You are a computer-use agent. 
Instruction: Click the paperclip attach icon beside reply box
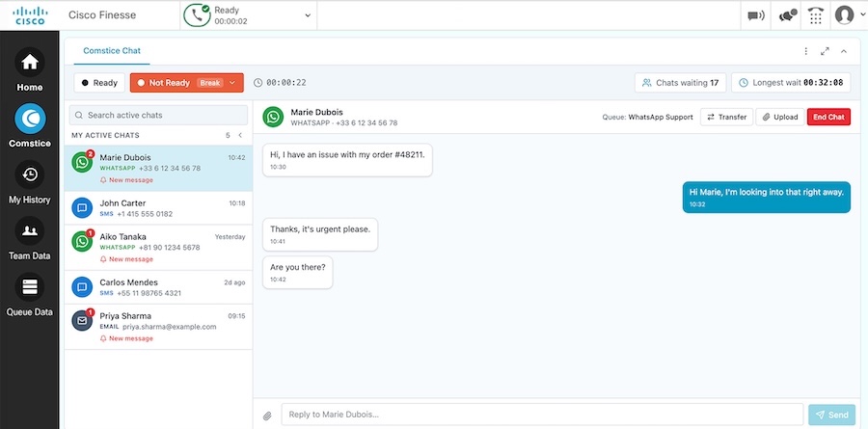click(x=267, y=416)
